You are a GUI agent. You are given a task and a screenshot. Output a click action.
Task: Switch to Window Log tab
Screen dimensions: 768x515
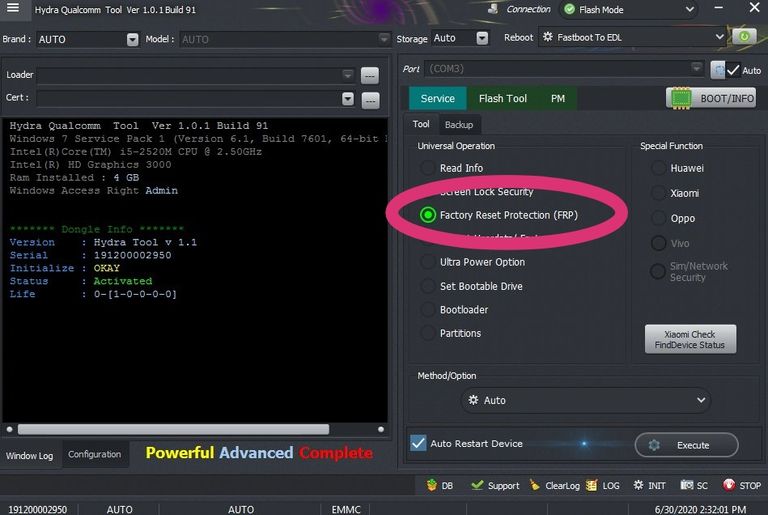click(29, 456)
